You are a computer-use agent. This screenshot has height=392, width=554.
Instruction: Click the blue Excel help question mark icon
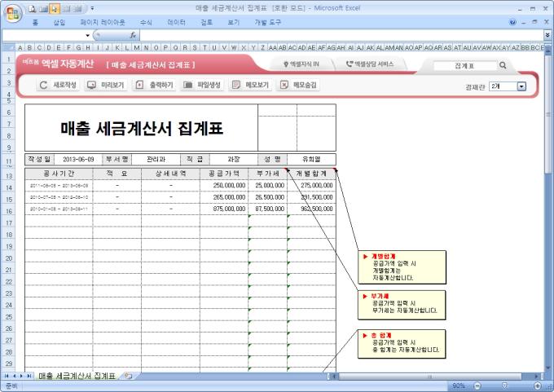[512, 22]
